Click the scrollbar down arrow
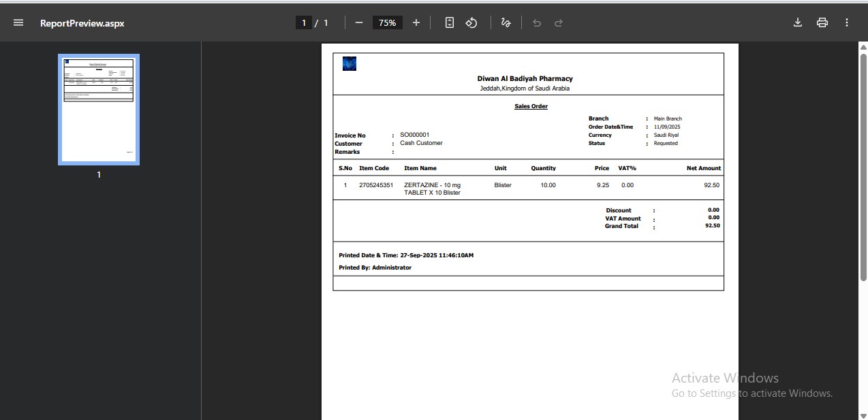 863,415
